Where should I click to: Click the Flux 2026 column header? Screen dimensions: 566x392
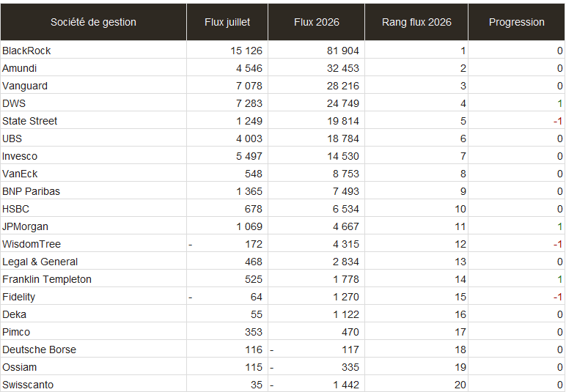pos(316,22)
